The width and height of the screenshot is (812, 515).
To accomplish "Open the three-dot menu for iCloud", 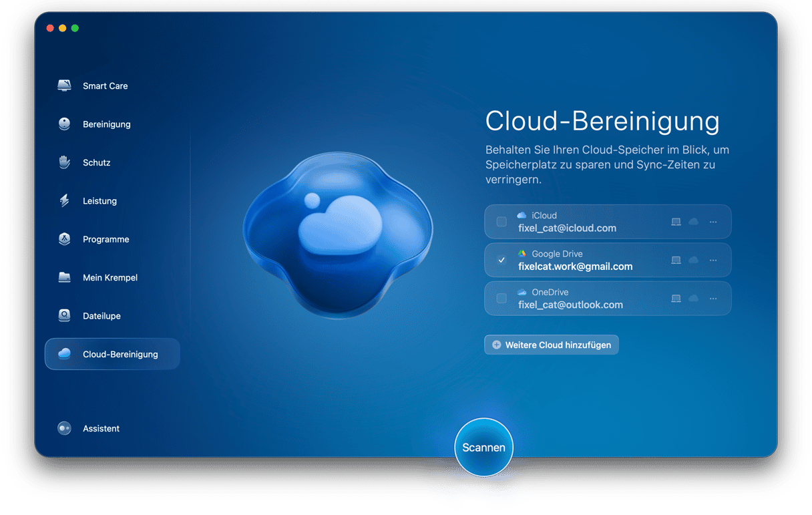I will pyautogui.click(x=713, y=222).
